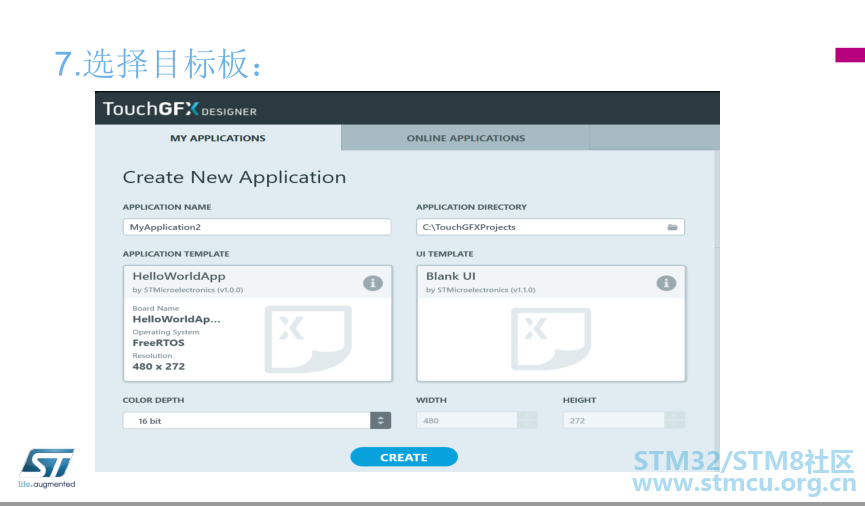Open info for Blank UI template

click(x=666, y=283)
